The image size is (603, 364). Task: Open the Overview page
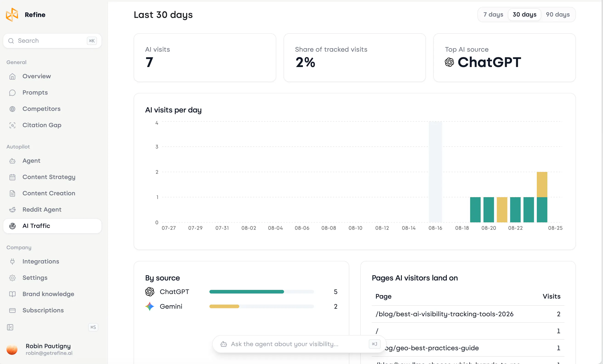coord(52,76)
